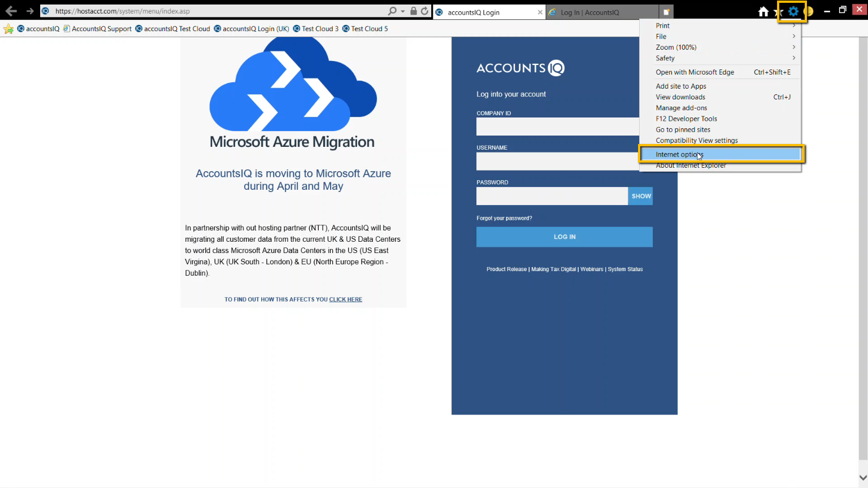Close the accountsIQ Login tab
This screenshot has height=488, width=868.
click(x=540, y=12)
